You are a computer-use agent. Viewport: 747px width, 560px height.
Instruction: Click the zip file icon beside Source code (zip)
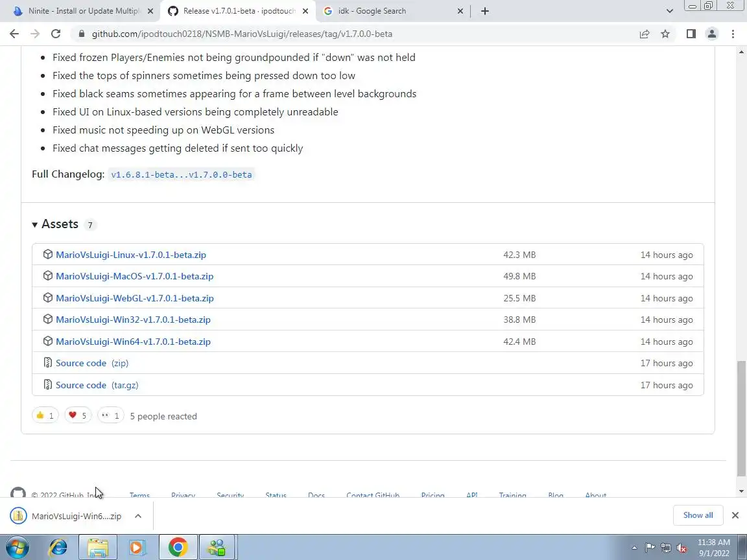pos(47,362)
